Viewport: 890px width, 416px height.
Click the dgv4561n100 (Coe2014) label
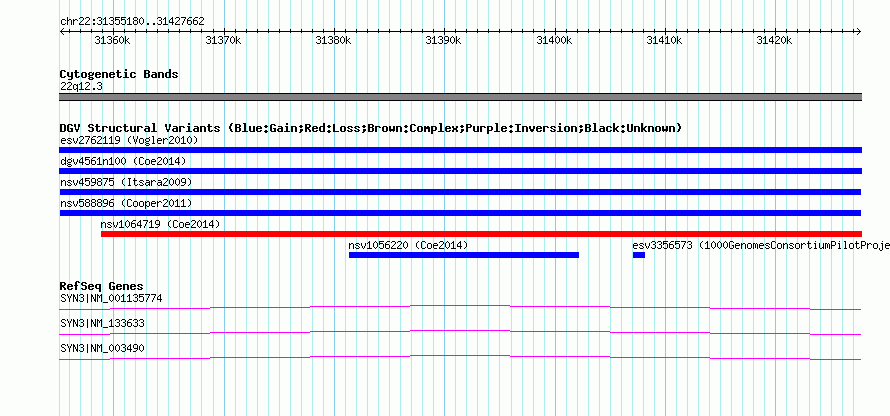click(123, 161)
